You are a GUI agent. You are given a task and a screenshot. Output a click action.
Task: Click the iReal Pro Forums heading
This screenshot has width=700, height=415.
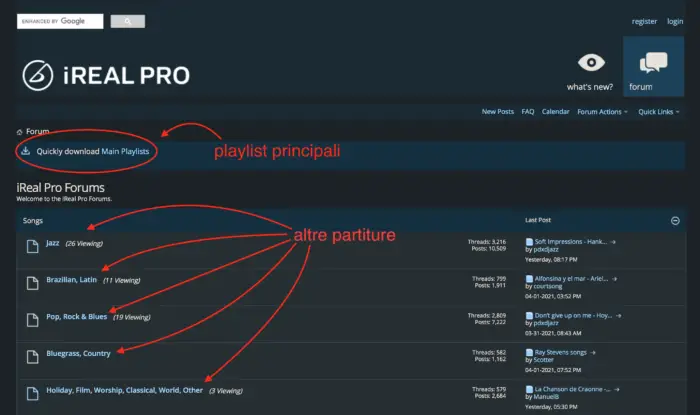60,188
